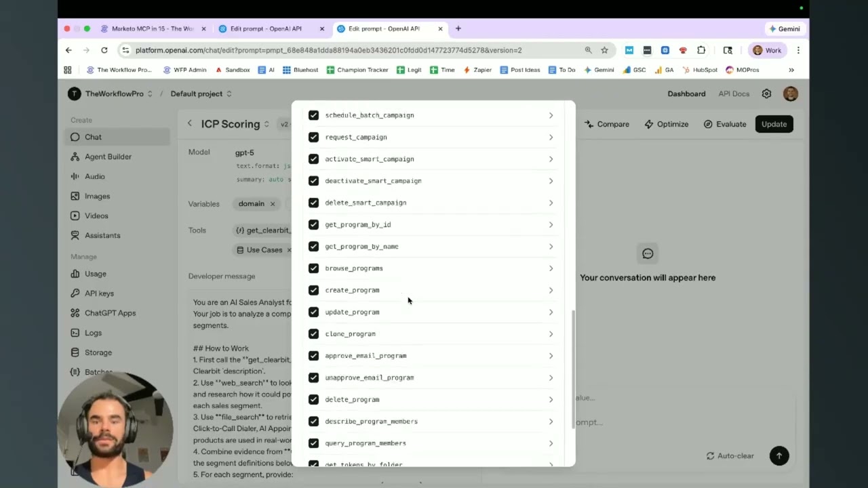Open Chat in the sidebar
This screenshot has width=868, height=488.
point(118,137)
